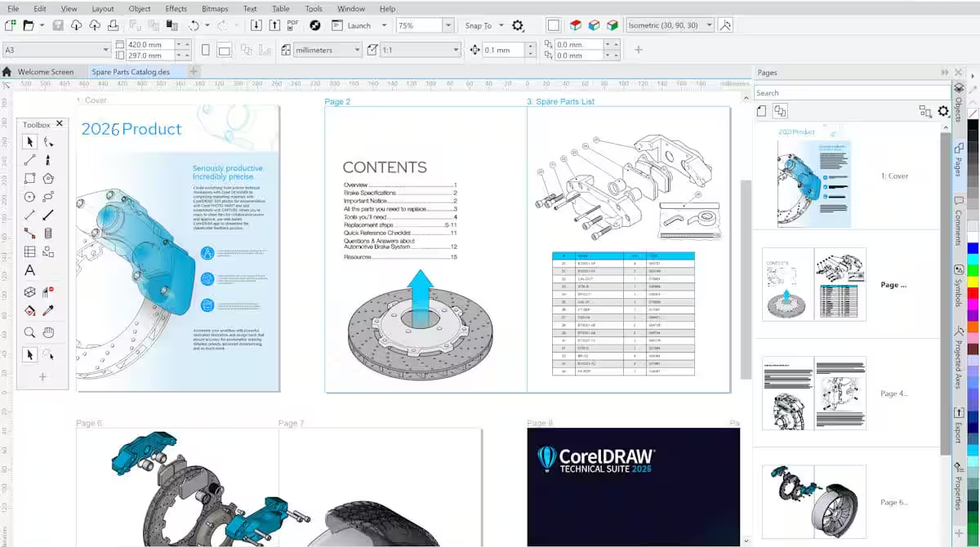Select the Rectangle tool in Toolbox
This screenshot has width=980, height=547.
click(29, 178)
